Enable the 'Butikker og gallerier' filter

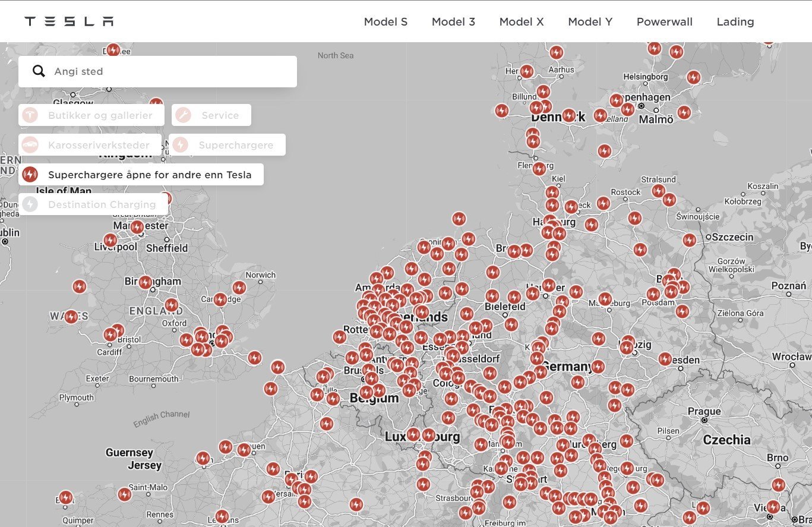click(91, 115)
